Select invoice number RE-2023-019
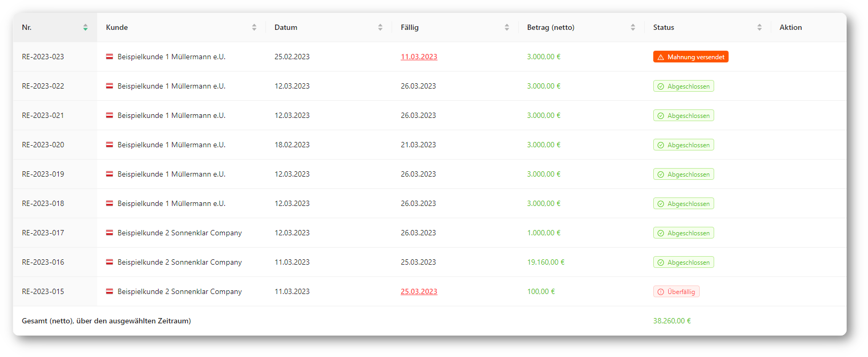Viewport: 868px width, 357px height. [x=43, y=174]
